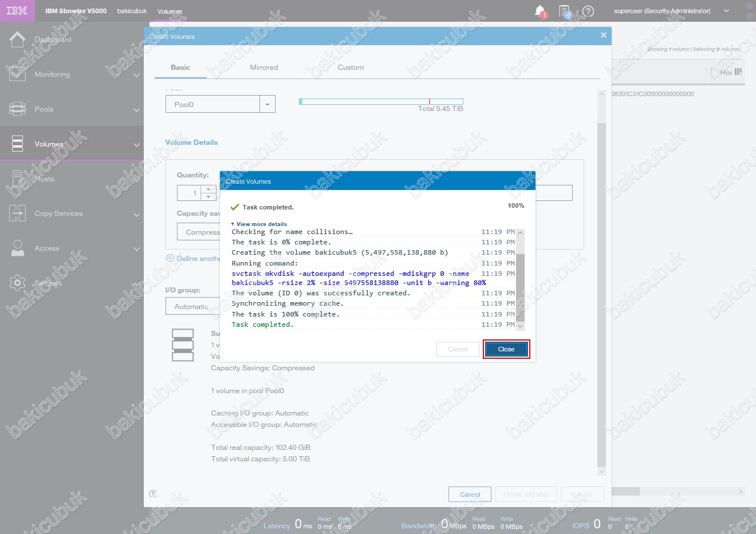Click the help icon at dialog bottom left
The height and width of the screenshot is (534, 756).
(x=153, y=493)
